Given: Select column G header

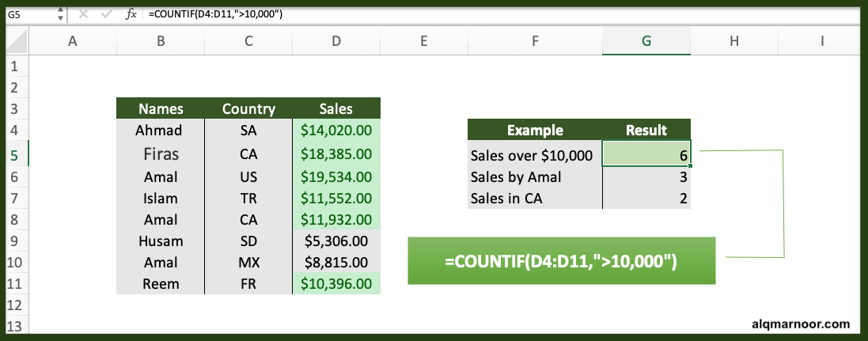Looking at the screenshot, I should point(646,41).
